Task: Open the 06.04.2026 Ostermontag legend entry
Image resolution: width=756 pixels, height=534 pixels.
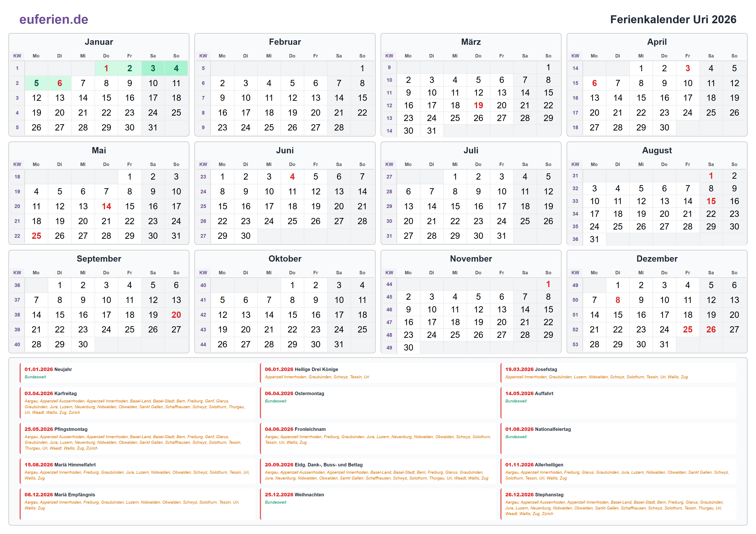Action: click(x=378, y=403)
